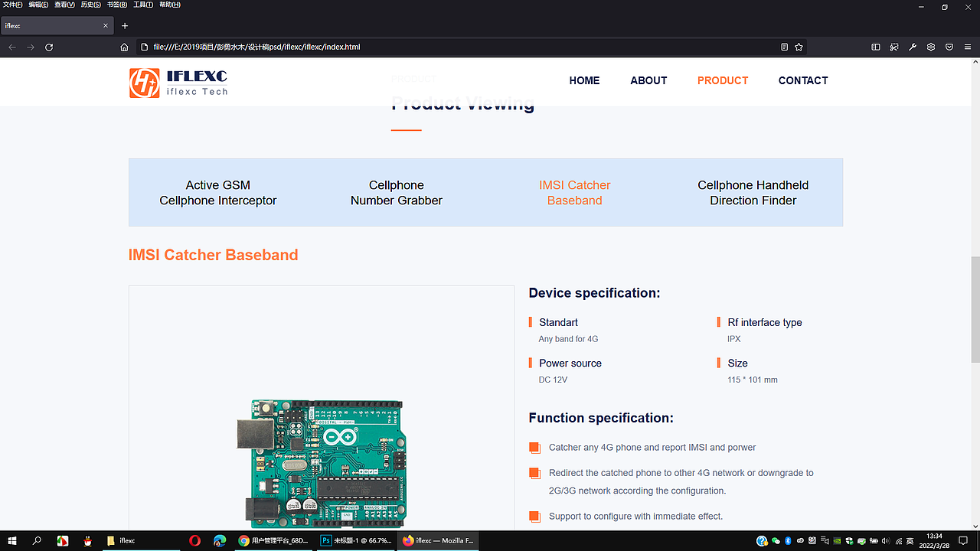Open the 历史(S) menu
Image resolution: width=980 pixels, height=551 pixels.
[90, 5]
